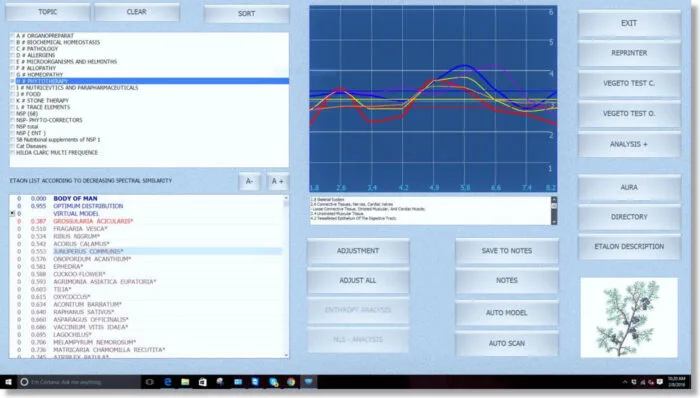Select MATRICARIA CHAMOMILLA RECUTITA etalon row
700x398 pixels.
click(x=146, y=350)
